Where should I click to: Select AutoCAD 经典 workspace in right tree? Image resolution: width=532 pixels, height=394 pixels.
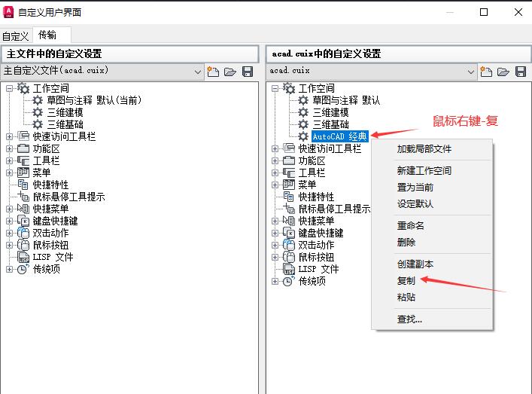click(x=339, y=136)
